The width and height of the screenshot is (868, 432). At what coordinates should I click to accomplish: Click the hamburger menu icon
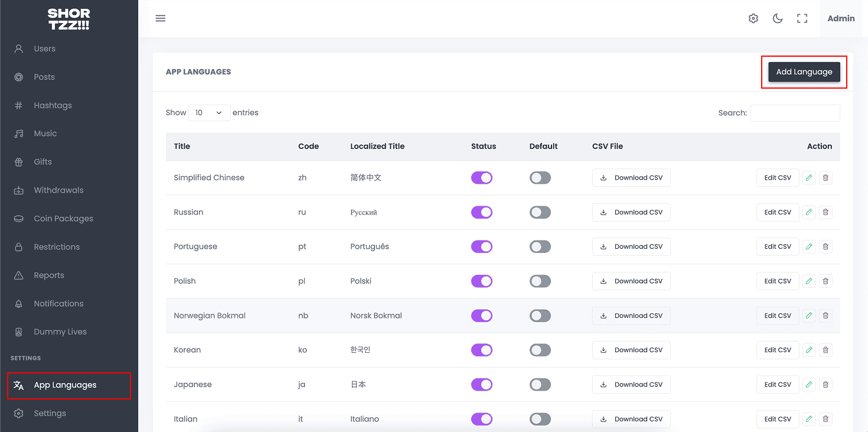click(161, 18)
